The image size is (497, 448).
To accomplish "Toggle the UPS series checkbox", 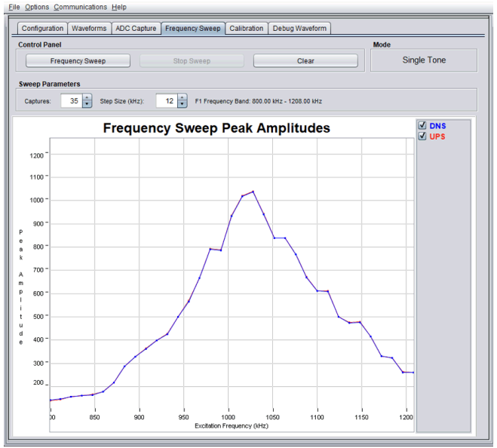I will coord(422,137).
